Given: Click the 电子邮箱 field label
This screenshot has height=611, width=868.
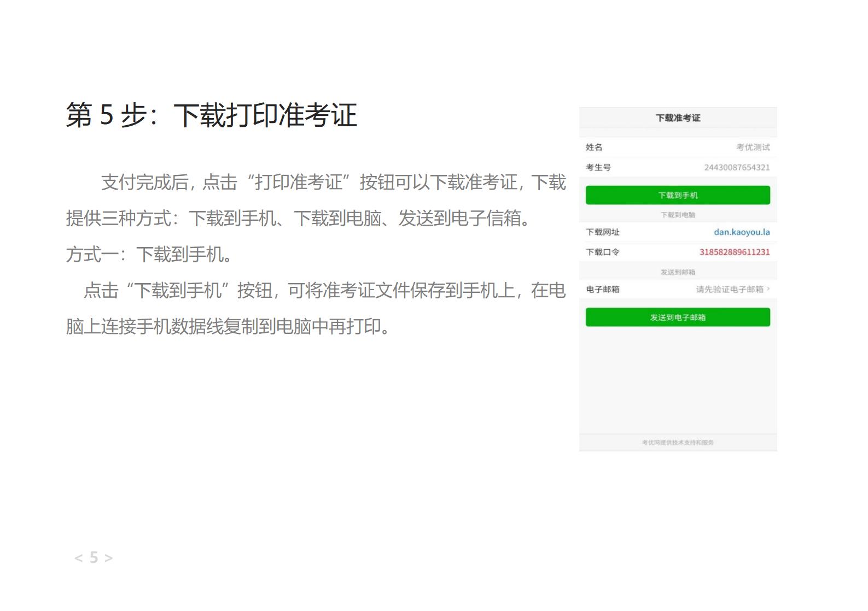Looking at the screenshot, I should coord(602,289).
